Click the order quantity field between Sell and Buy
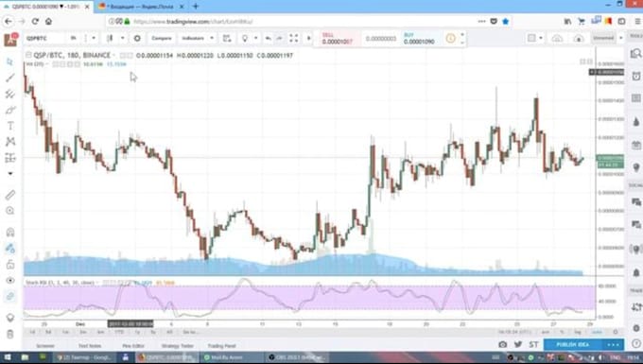The height and width of the screenshot is (364, 643). pos(381,39)
